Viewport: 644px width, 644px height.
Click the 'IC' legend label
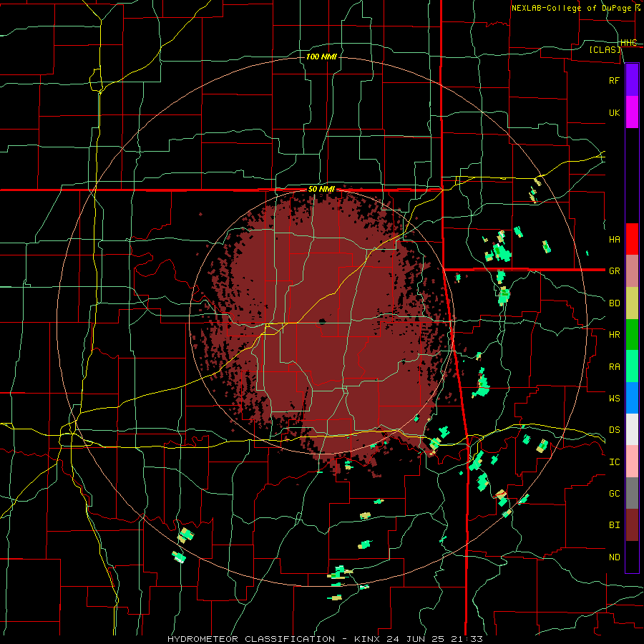coord(614,462)
